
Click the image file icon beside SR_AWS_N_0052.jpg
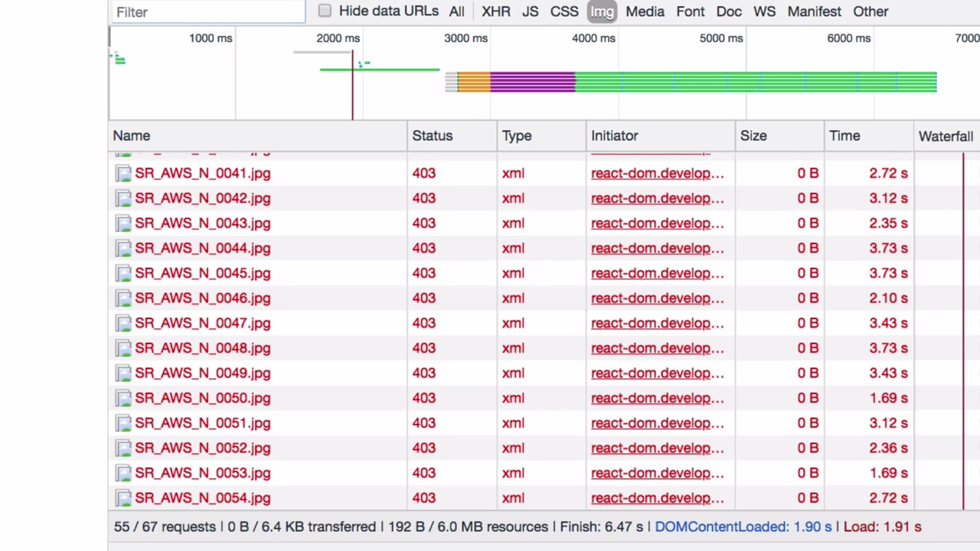(123, 448)
